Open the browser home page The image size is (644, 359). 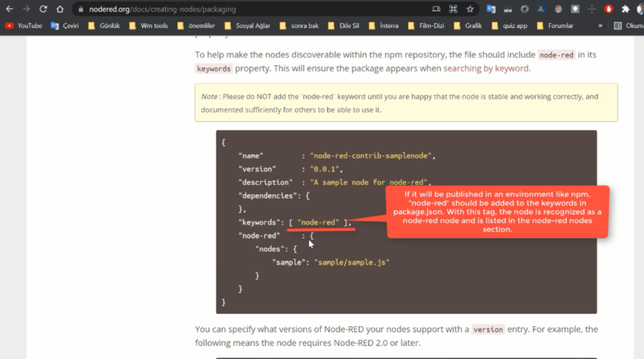(60, 9)
